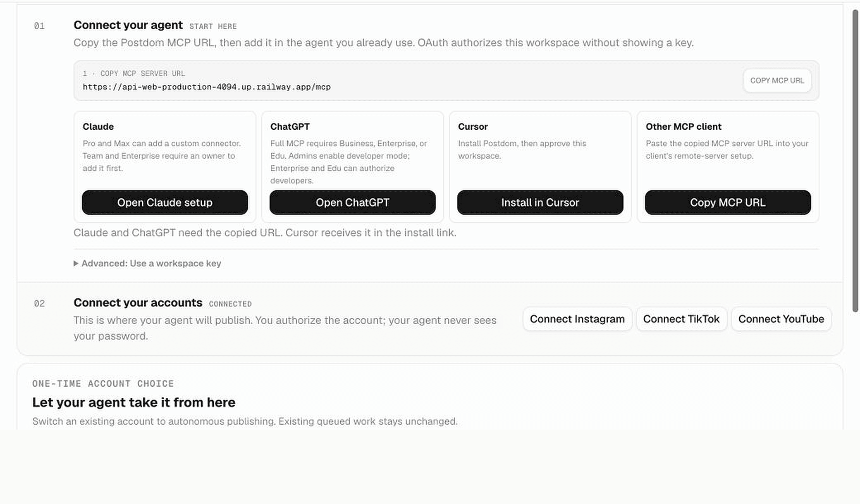Click the small COPY MCP URL button
The height and width of the screenshot is (504, 860).
point(777,81)
